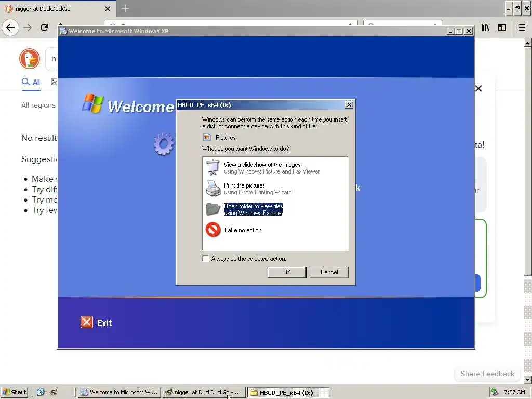Go back in the browser
The image size is (532, 399).
click(10, 28)
